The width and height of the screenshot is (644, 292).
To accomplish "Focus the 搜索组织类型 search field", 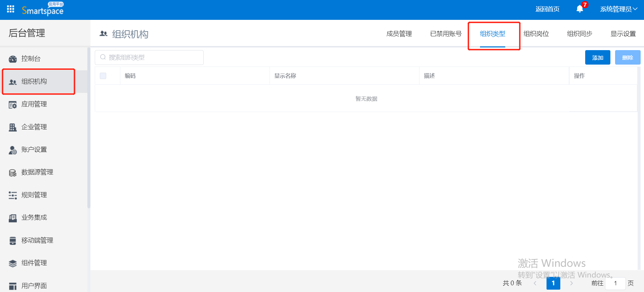I will pyautogui.click(x=149, y=58).
